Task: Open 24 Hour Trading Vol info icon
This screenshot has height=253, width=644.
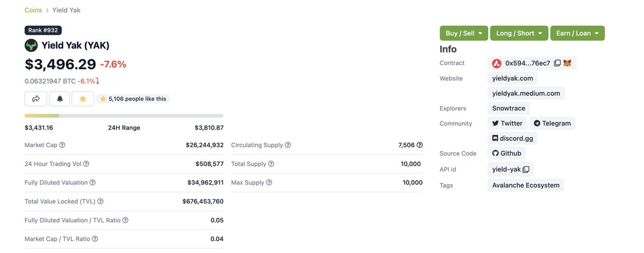Action: click(86, 164)
